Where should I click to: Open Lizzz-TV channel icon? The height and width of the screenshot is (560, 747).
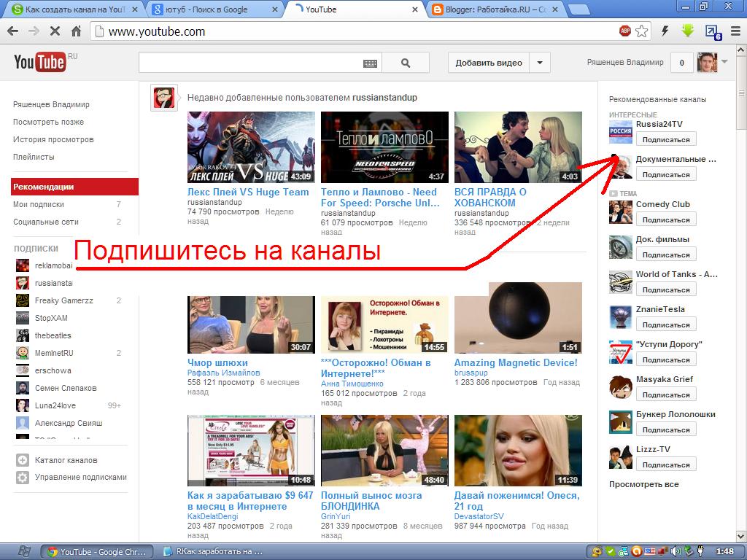[x=621, y=457]
